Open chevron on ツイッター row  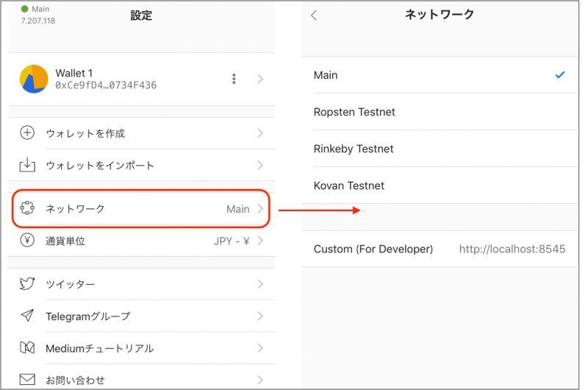point(260,284)
